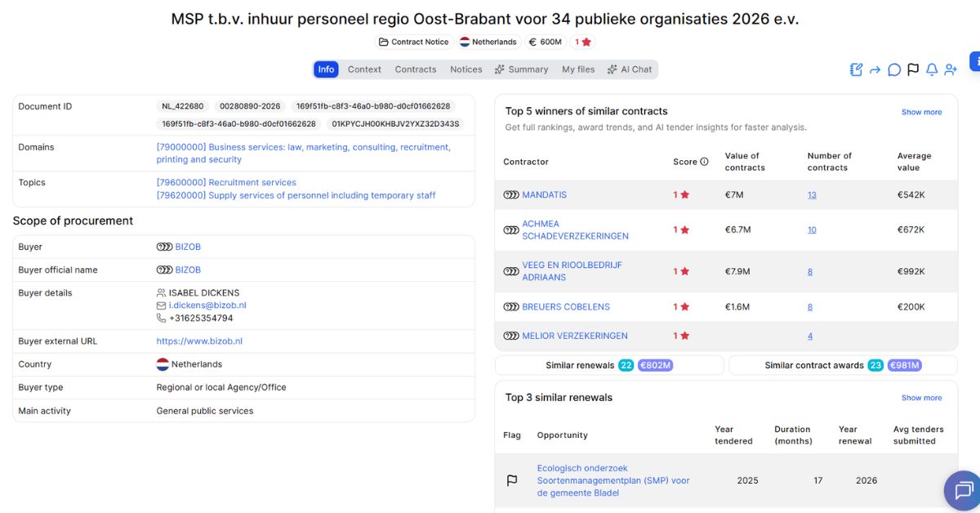The height and width of the screenshot is (513, 980).
Task: Click the BIZOB icon in Buyer row
Action: point(164,247)
